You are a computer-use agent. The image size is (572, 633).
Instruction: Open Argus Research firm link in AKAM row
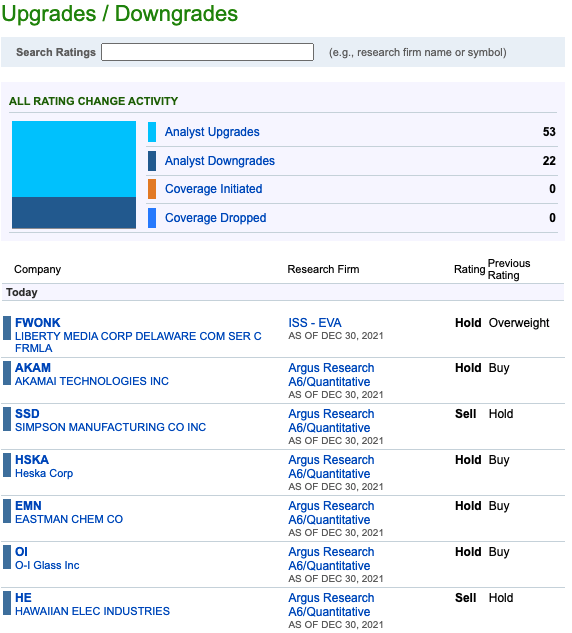coord(331,375)
